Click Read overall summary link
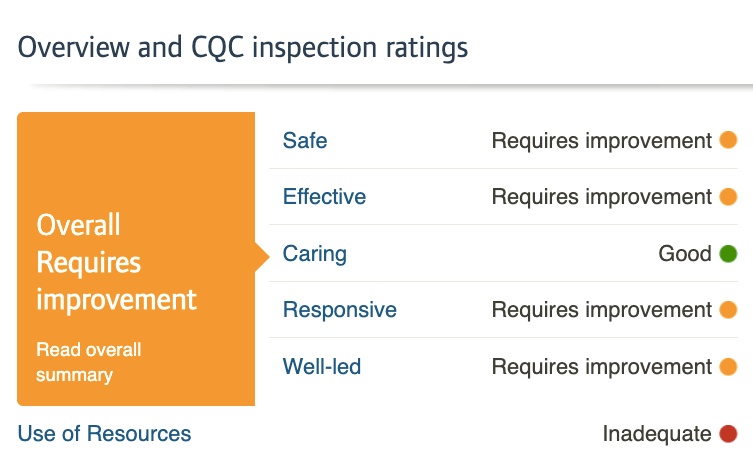The height and width of the screenshot is (471, 753). (x=89, y=363)
